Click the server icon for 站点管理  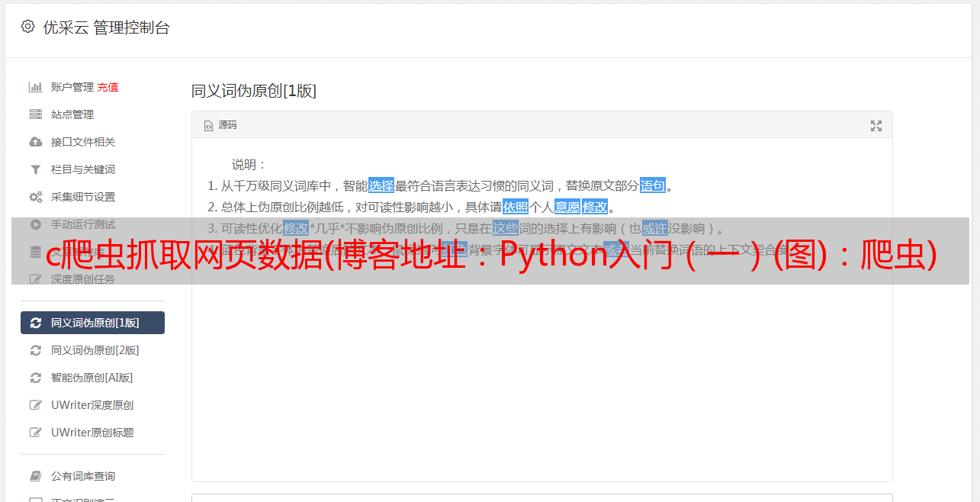(35, 114)
